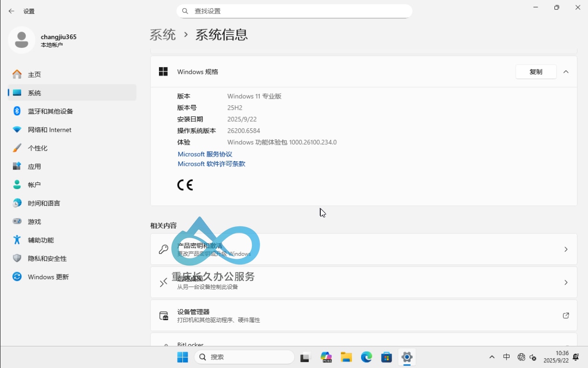Screen dimensions: 588x368
Task: Click the 查找设置 search field
Action: [294, 11]
